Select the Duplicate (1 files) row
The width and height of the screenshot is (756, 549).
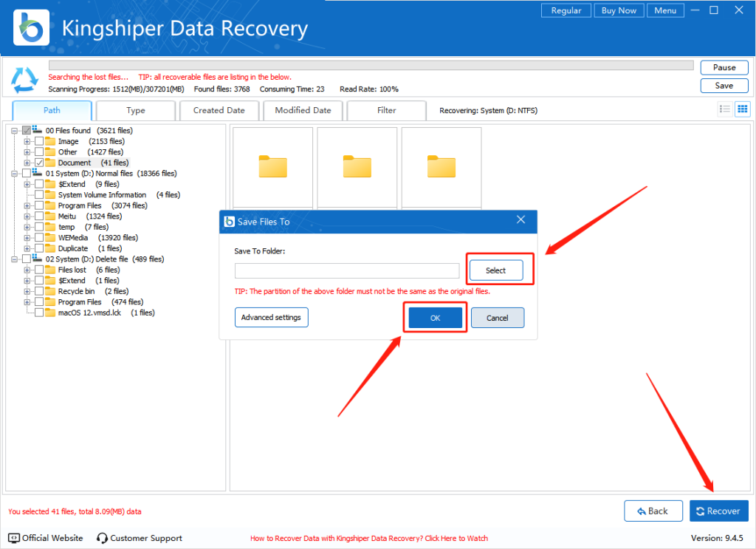tap(89, 248)
